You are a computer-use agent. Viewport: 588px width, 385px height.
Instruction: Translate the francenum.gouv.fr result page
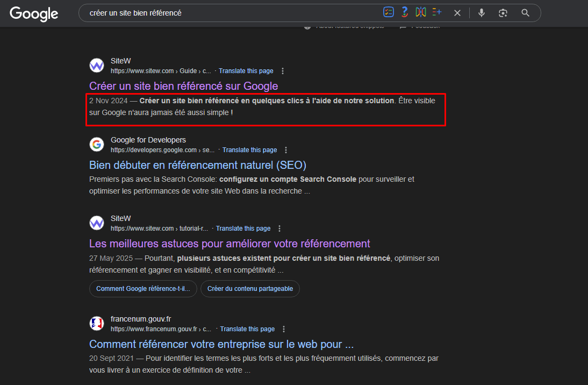pos(247,329)
